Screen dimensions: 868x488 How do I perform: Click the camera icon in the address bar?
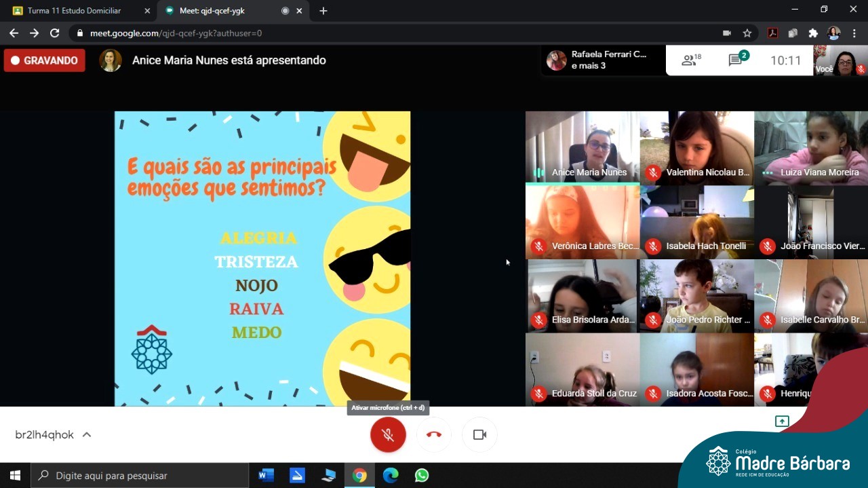point(727,33)
